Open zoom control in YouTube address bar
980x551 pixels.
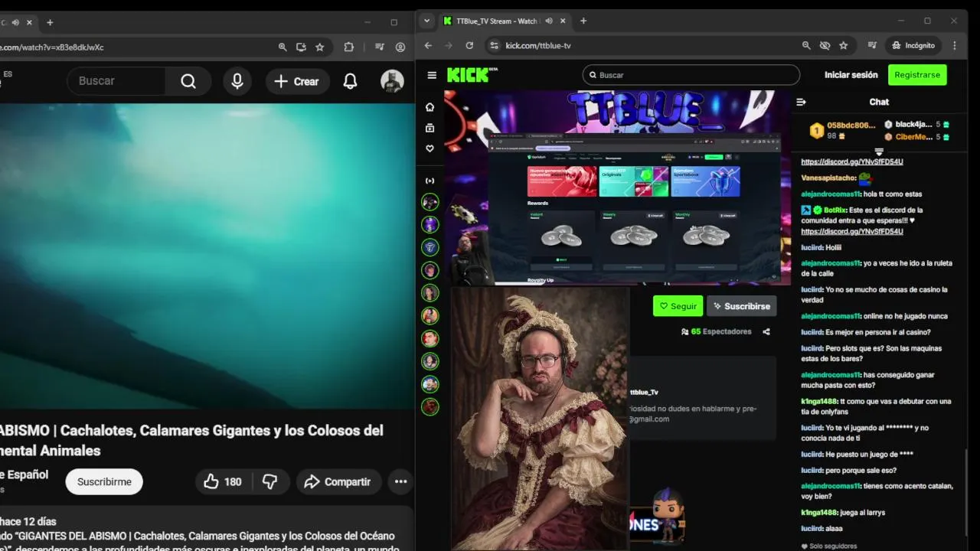(x=283, y=47)
